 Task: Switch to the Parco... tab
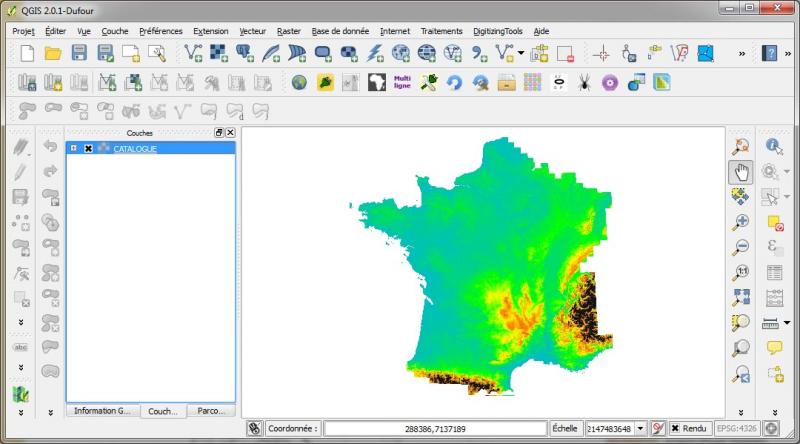pyautogui.click(x=211, y=410)
